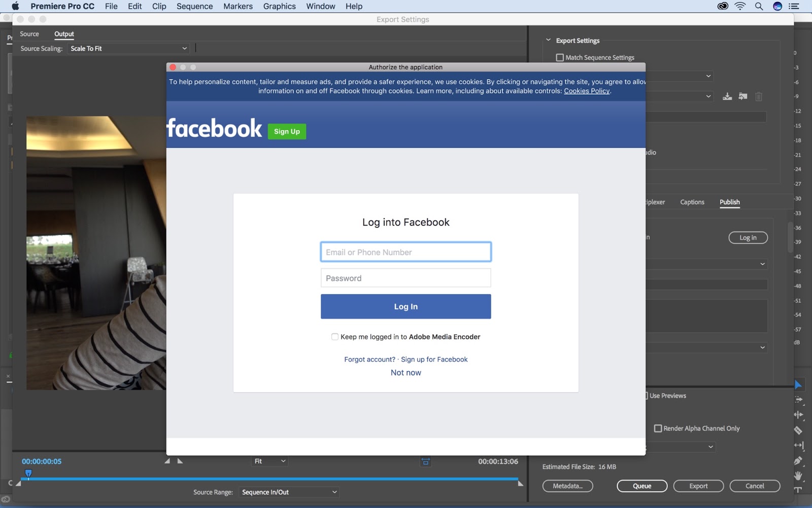Click Sign up for Facebook link
812x508 pixels.
(x=434, y=359)
